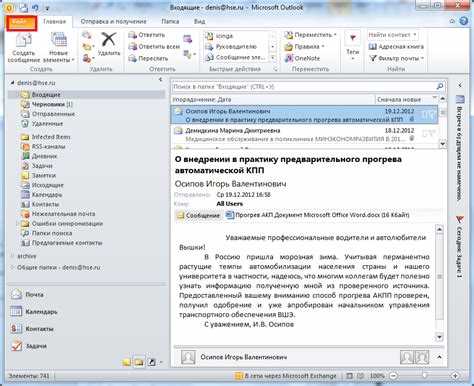Open Адресная книга

[x=396, y=47]
